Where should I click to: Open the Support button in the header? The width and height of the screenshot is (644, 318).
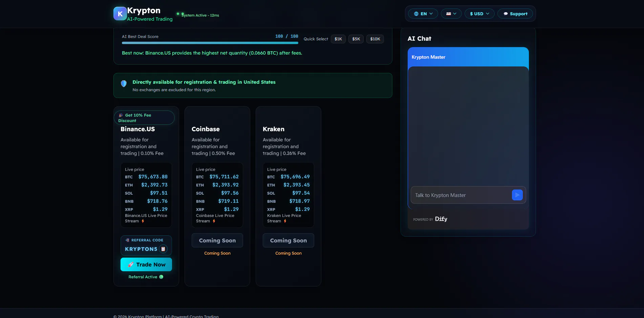(515, 14)
